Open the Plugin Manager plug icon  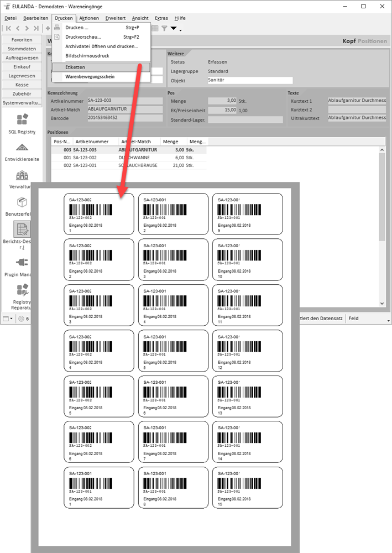pos(22,262)
